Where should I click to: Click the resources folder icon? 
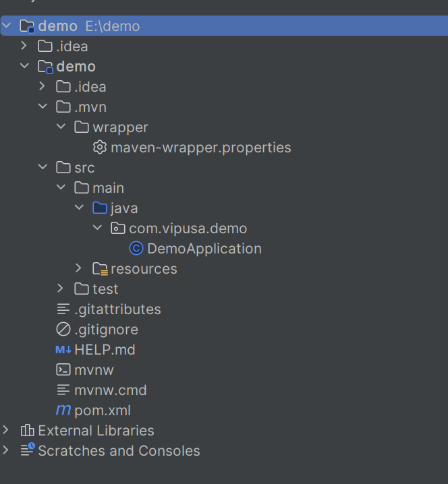100,269
